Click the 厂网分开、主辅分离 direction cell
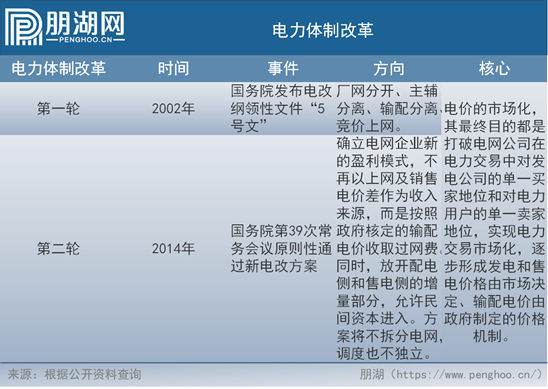 pos(388,109)
